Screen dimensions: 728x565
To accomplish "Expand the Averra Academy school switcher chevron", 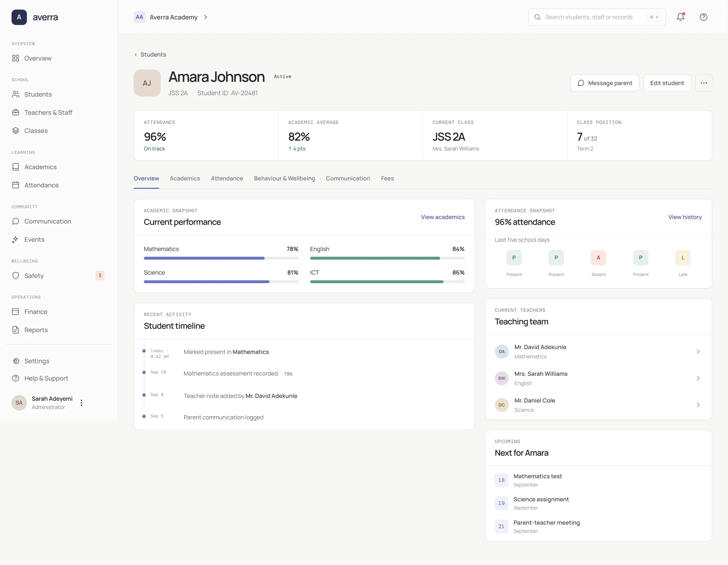I will click(x=206, y=17).
